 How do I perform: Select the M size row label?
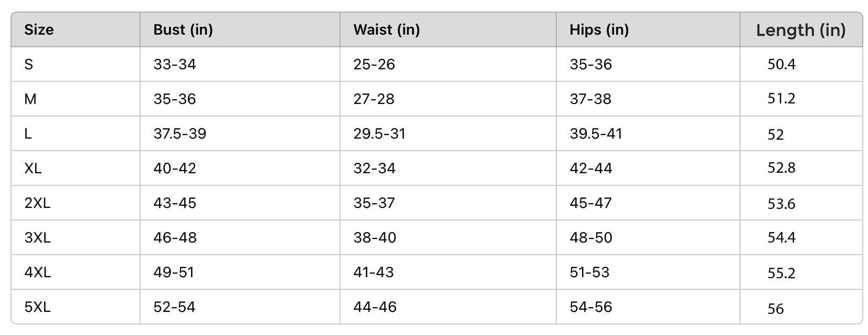(30, 99)
